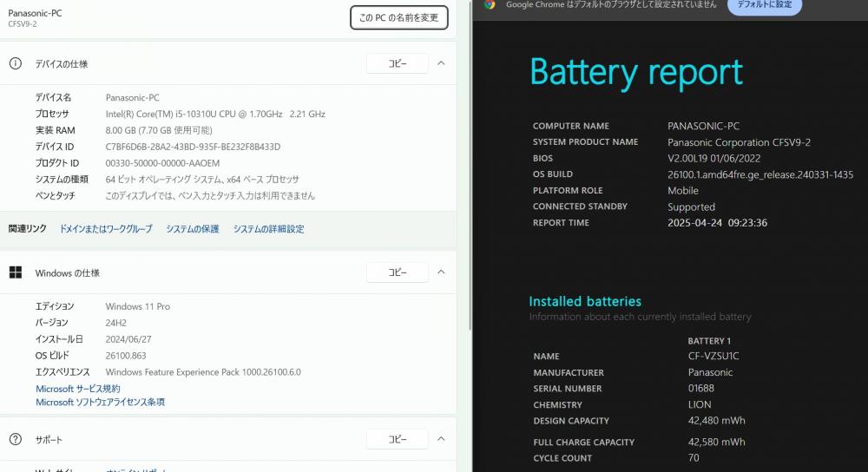Image resolution: width=868 pixels, height=472 pixels.
Task: Open advanced system settings link
Action: click(x=268, y=228)
